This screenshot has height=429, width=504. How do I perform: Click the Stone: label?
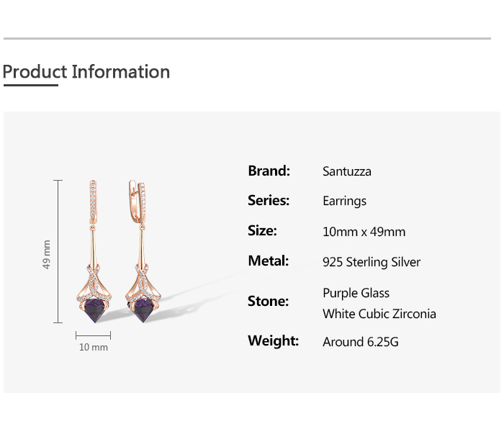point(268,301)
